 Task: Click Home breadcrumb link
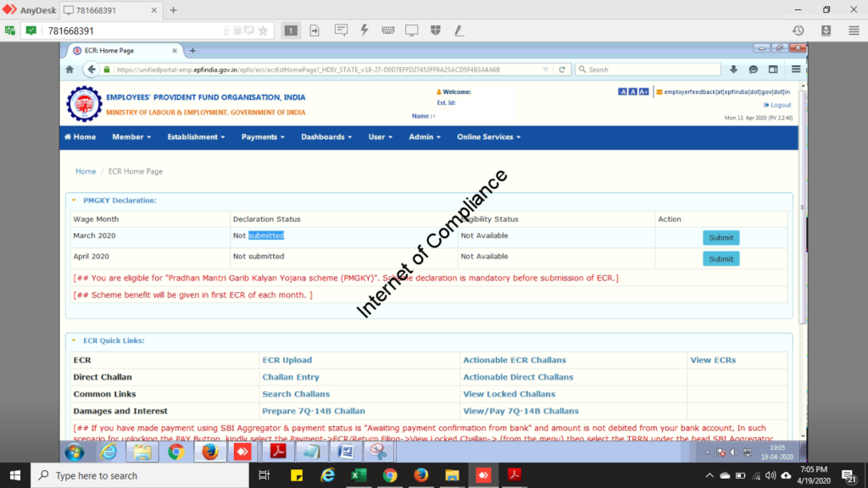(x=86, y=171)
